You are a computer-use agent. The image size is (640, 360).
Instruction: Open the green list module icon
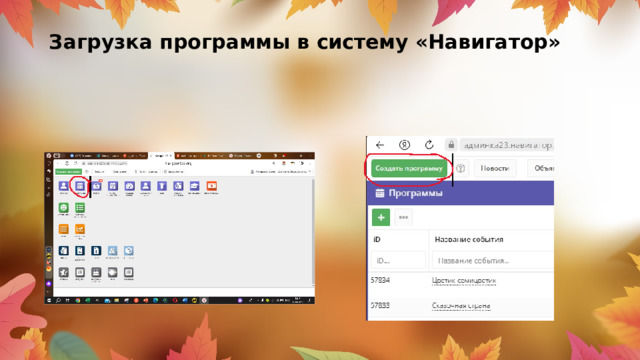pyautogui.click(x=80, y=208)
